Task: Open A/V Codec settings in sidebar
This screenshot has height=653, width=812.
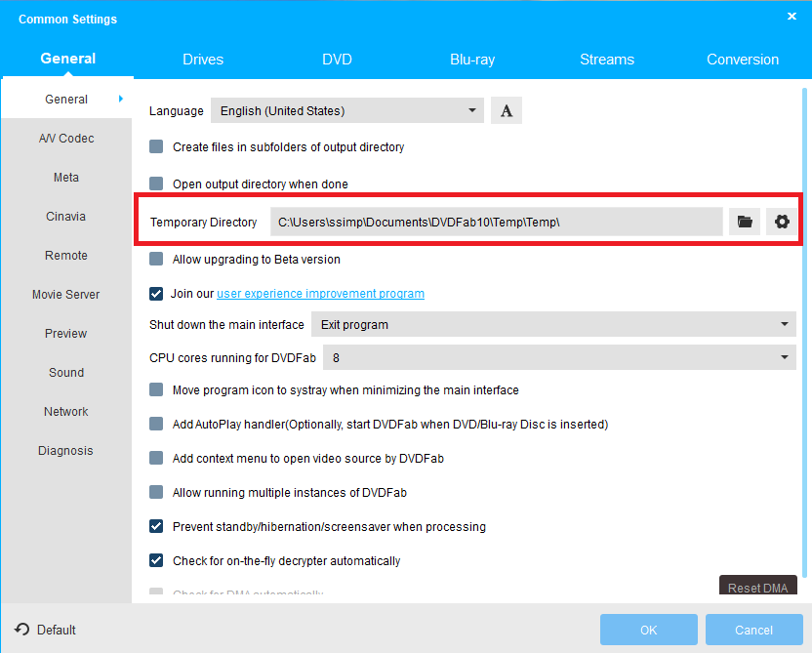Action: (66, 138)
